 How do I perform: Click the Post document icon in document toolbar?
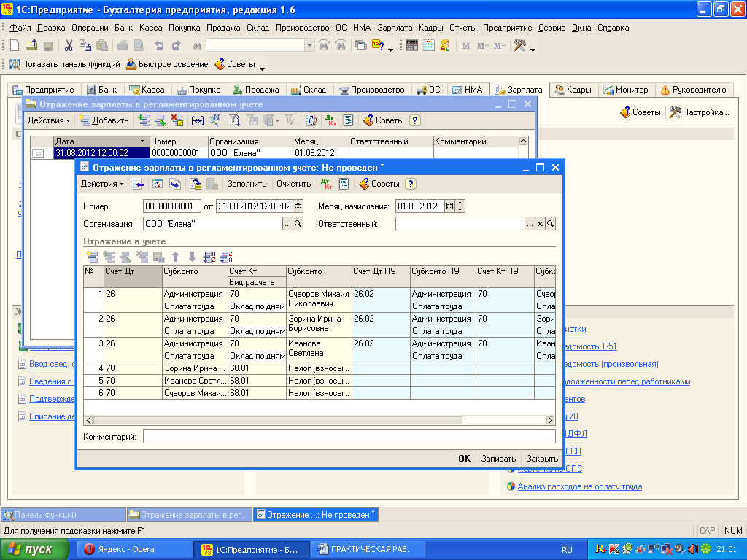point(196,184)
